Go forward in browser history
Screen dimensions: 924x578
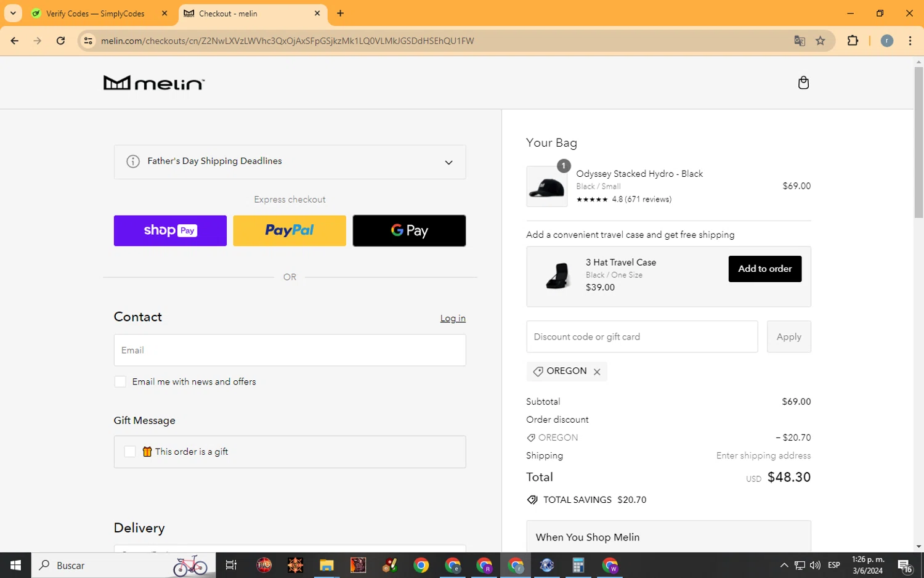pyautogui.click(x=38, y=41)
